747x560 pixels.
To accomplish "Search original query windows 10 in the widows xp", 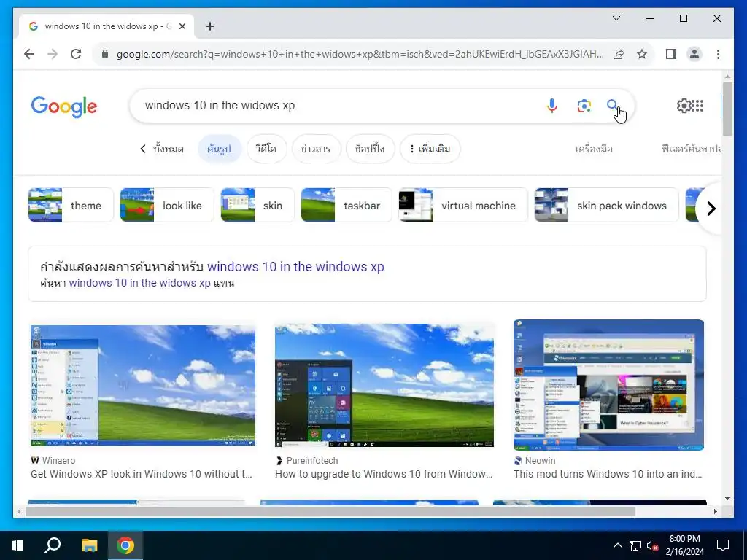I will tap(139, 283).
